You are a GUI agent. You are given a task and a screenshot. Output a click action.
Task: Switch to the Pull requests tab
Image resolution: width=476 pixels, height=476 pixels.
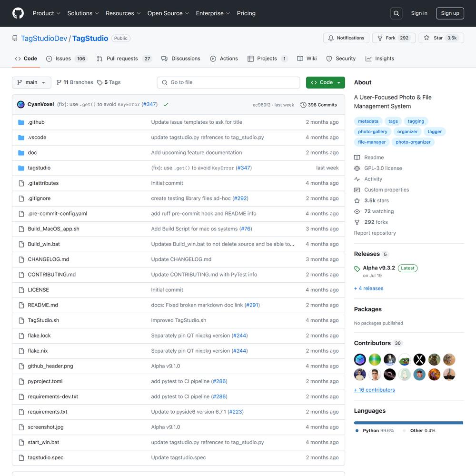(124, 59)
